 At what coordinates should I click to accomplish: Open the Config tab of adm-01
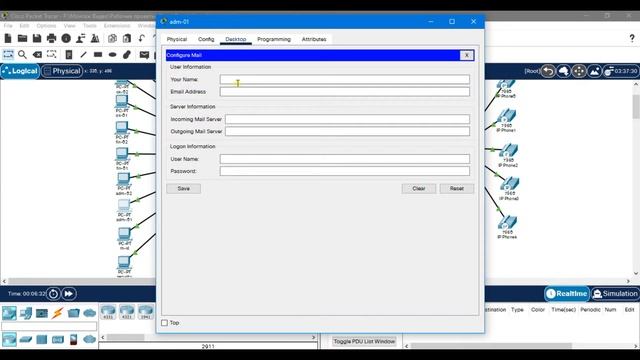[x=206, y=39]
